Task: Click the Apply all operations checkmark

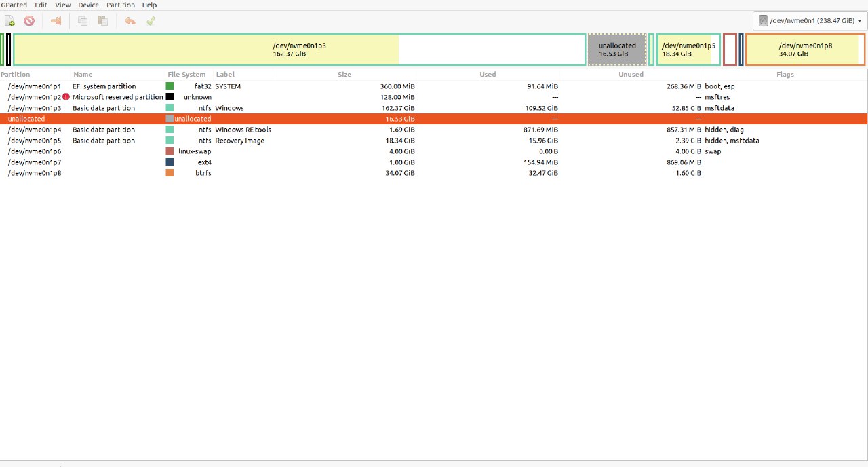Action: [151, 21]
